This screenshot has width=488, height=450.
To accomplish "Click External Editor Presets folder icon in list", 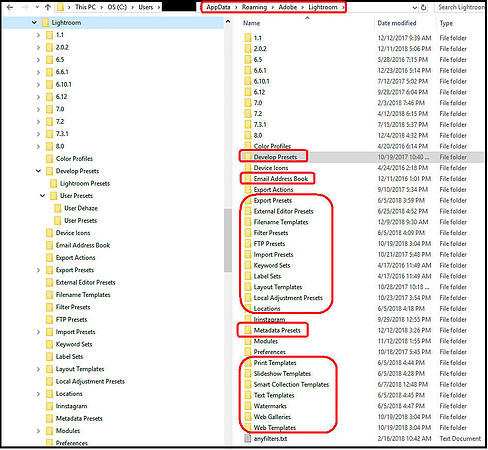I will [248, 211].
